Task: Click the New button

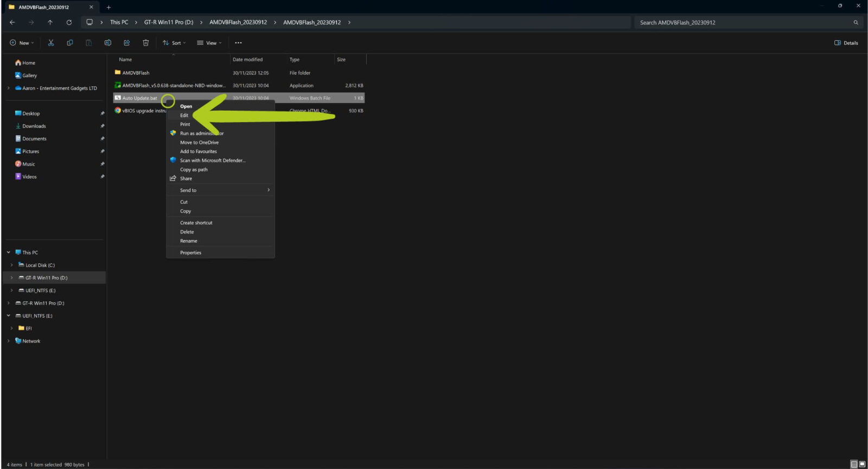Action: (22, 43)
